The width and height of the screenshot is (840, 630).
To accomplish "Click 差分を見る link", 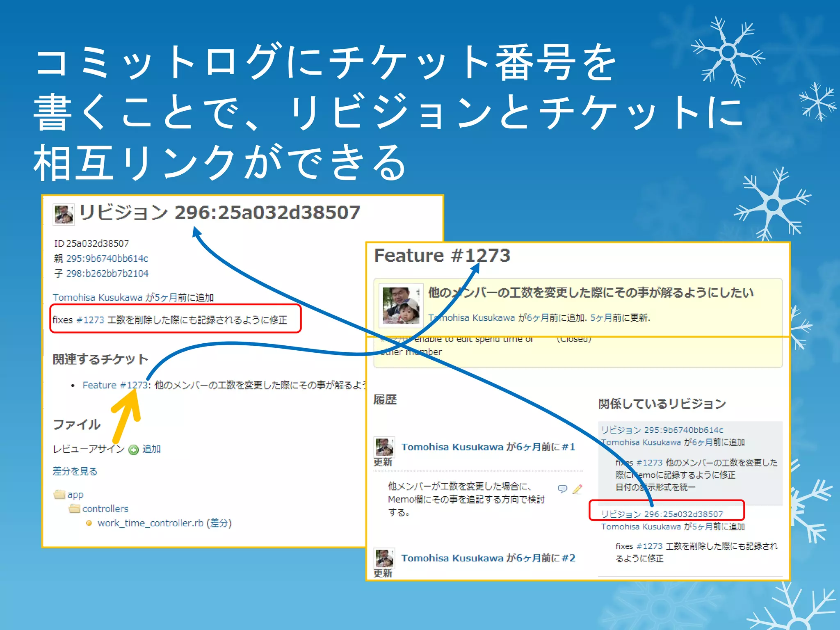I will [x=75, y=471].
